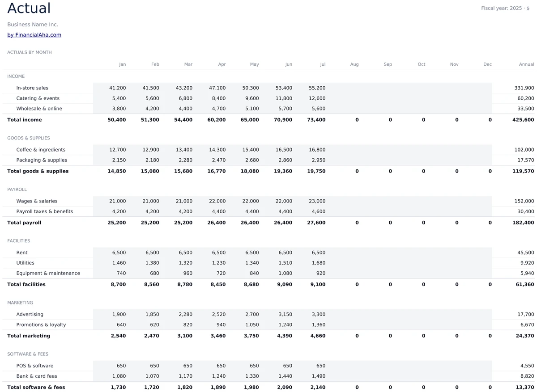Click Packaging & supplies May cell 2,680
537x392 pixels.
pyautogui.click(x=243, y=160)
